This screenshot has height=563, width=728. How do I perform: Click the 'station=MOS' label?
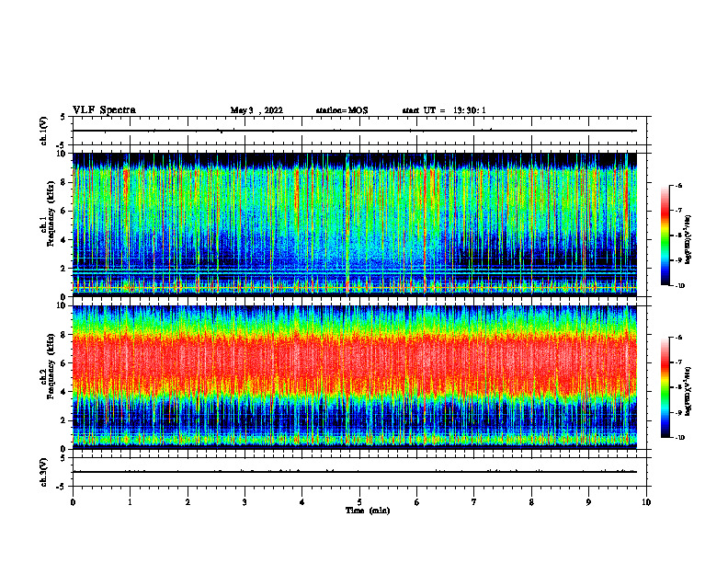coord(342,110)
